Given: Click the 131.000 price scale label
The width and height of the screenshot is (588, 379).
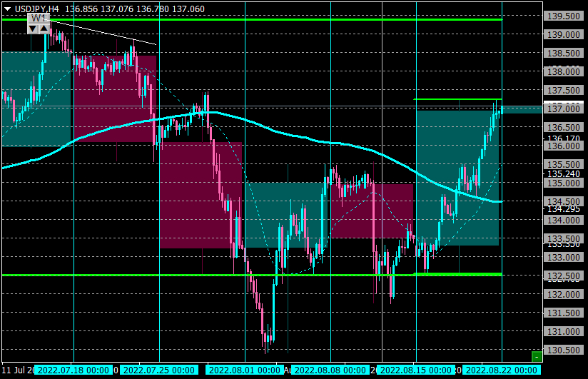Looking at the screenshot, I should pos(564,332).
